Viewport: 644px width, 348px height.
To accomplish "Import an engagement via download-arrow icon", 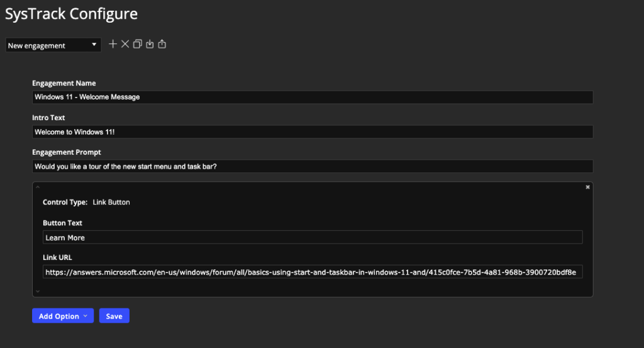I will (150, 44).
